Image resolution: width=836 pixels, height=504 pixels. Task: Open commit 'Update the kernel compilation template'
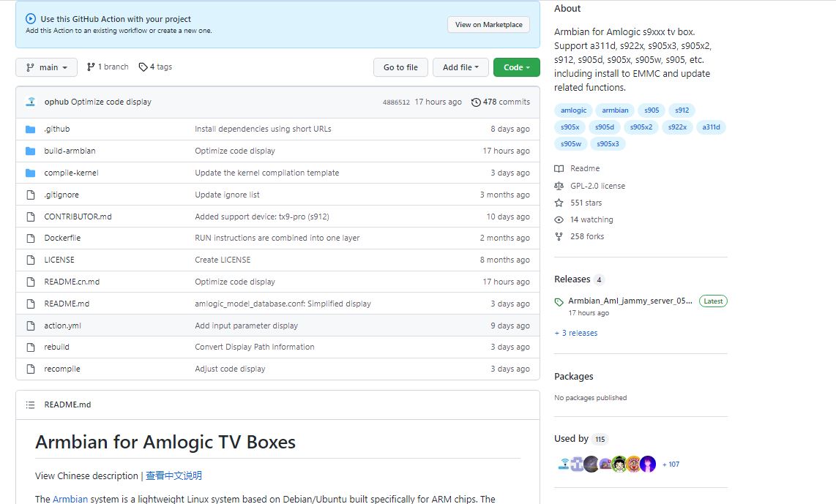point(266,173)
